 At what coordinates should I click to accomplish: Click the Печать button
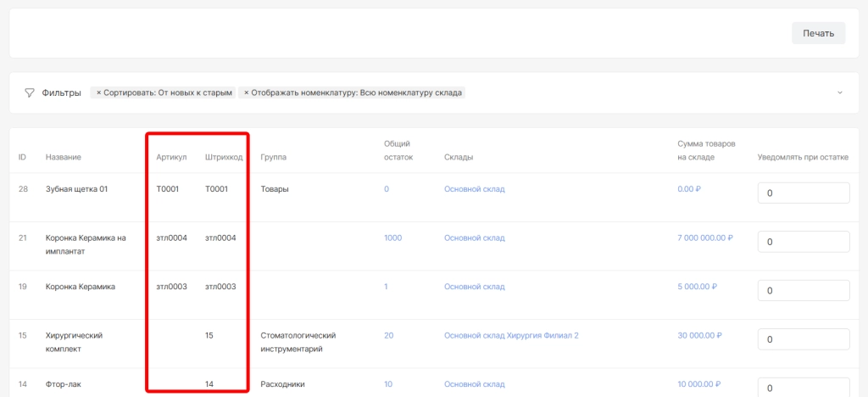[x=818, y=33]
